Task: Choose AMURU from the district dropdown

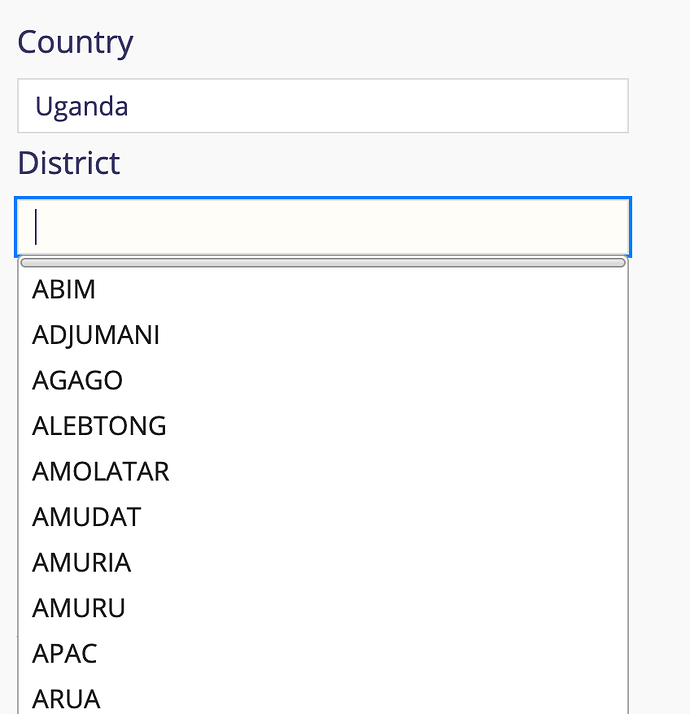Action: tap(323, 608)
